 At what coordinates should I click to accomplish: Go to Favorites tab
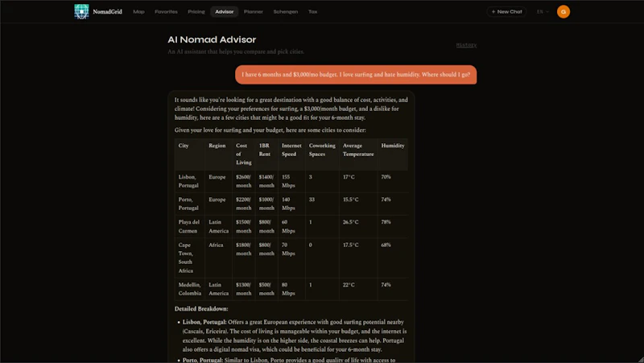click(x=166, y=12)
